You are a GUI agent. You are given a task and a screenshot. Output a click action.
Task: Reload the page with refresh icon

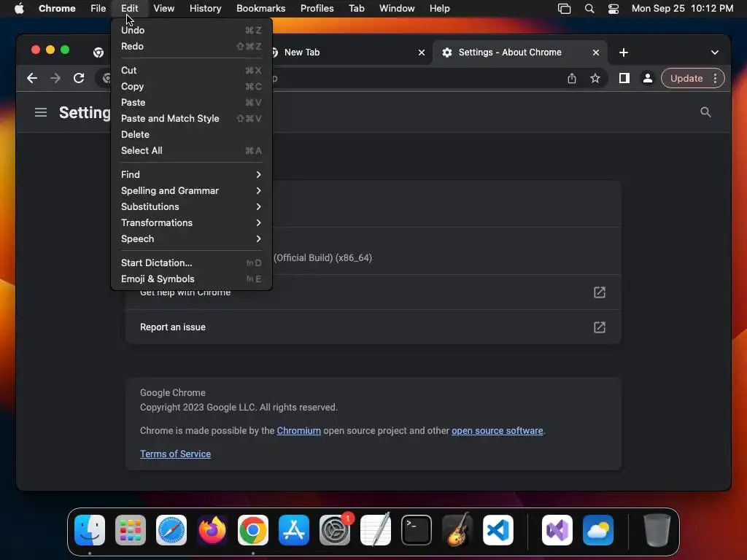(79, 78)
